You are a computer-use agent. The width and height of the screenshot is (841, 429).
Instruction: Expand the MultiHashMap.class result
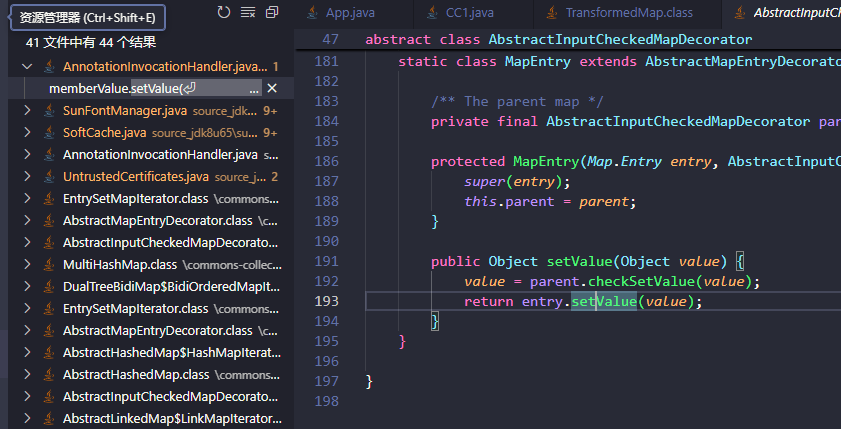(x=27, y=265)
